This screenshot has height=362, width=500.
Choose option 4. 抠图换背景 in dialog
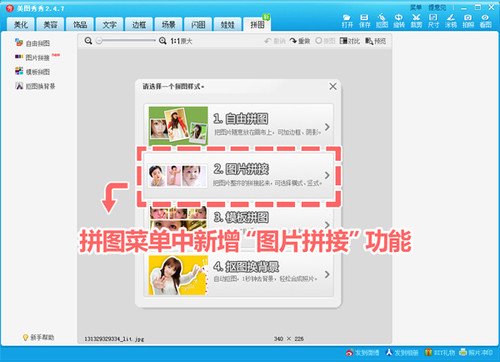pos(239,275)
